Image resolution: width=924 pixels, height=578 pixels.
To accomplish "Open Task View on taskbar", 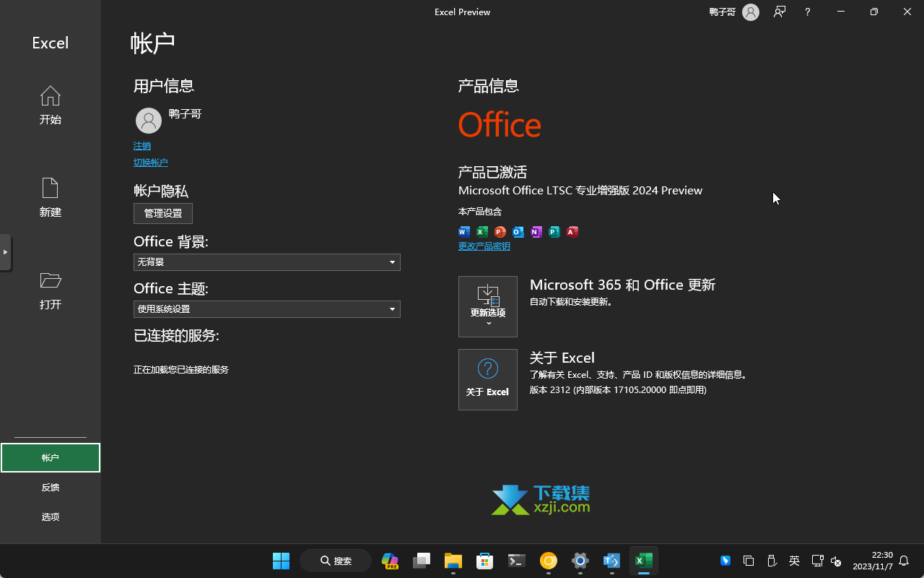I will click(x=422, y=561).
